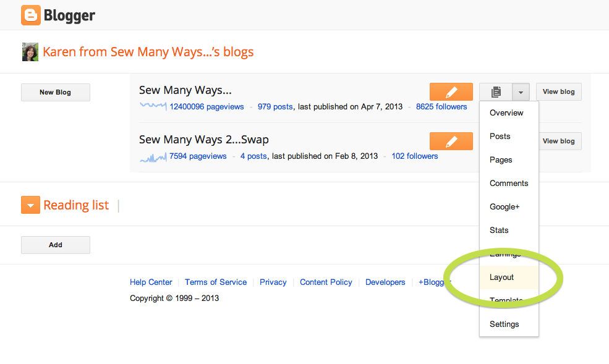Viewport: 609px width, 364px height.
Task: Select Layout from the dropdown menu
Action: pos(501,277)
